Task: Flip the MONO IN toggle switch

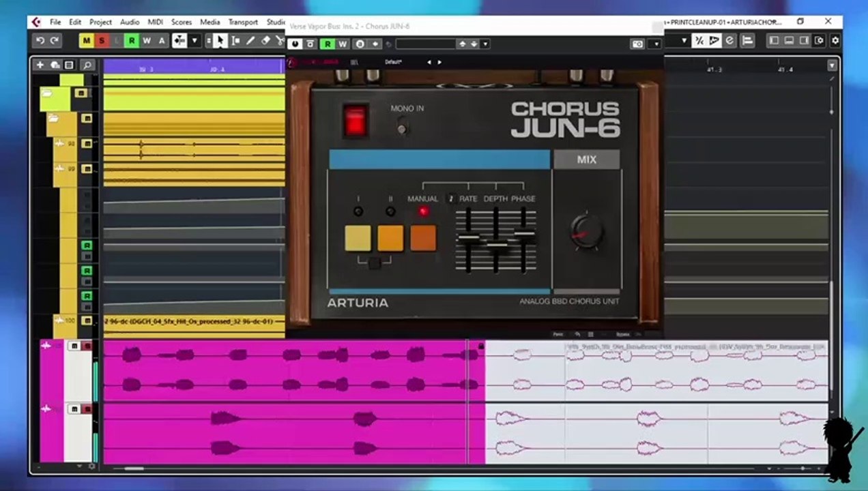Action: click(403, 126)
